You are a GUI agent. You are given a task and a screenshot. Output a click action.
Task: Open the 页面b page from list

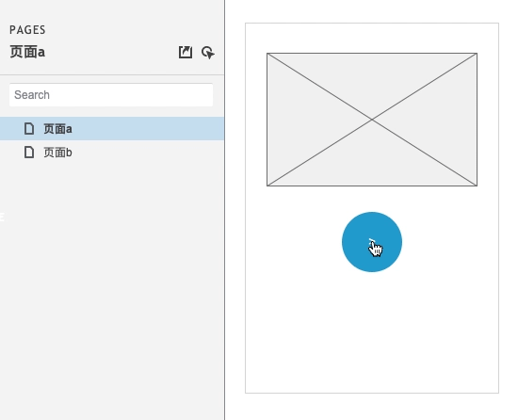57,153
